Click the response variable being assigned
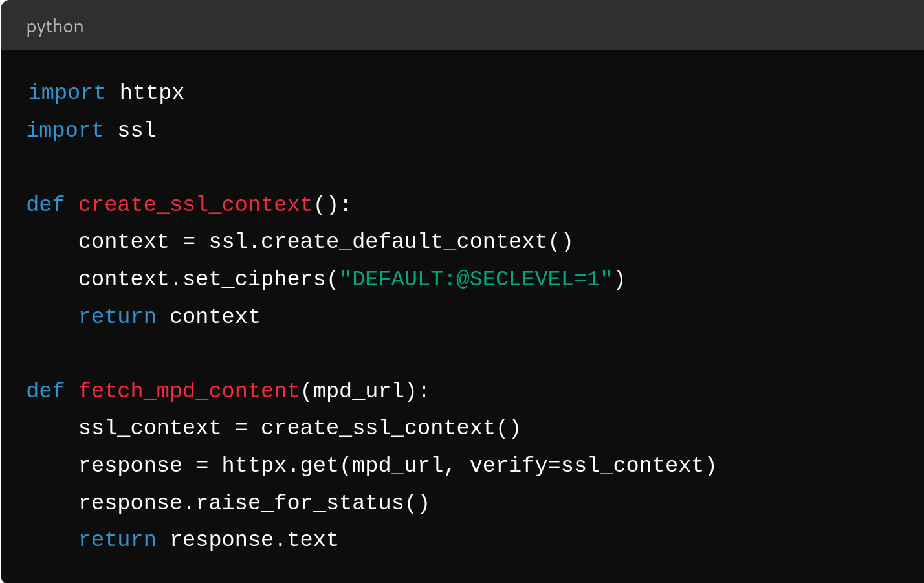Screen dimensions: 924x583 click(x=130, y=465)
